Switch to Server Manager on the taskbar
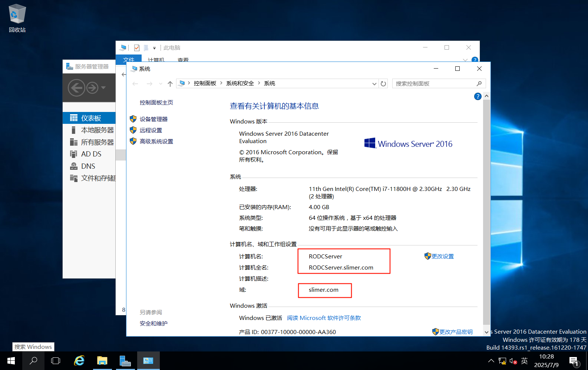Screen dimensions: 588x370 (x=125, y=361)
